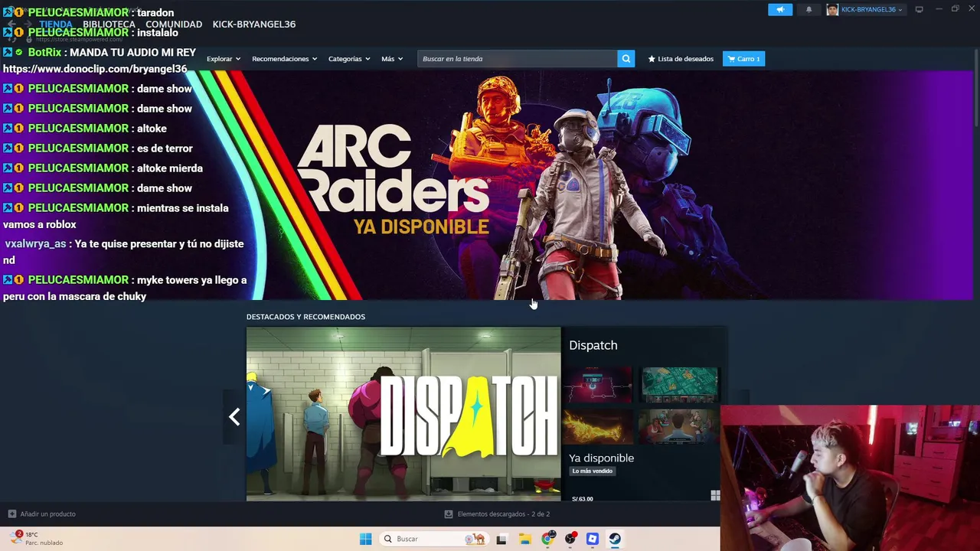Click the plus icon for Añadir un producto
The height and width of the screenshot is (551, 980).
[11, 514]
